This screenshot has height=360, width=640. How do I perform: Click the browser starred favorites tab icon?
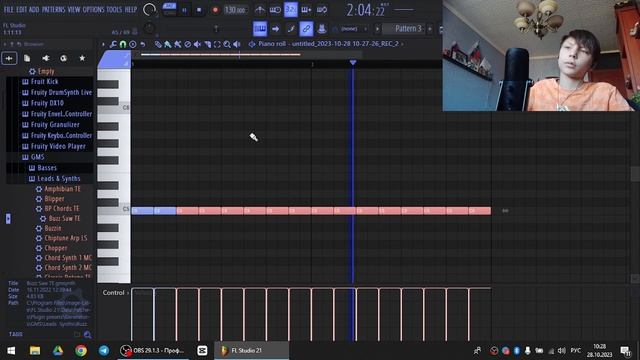(x=82, y=58)
